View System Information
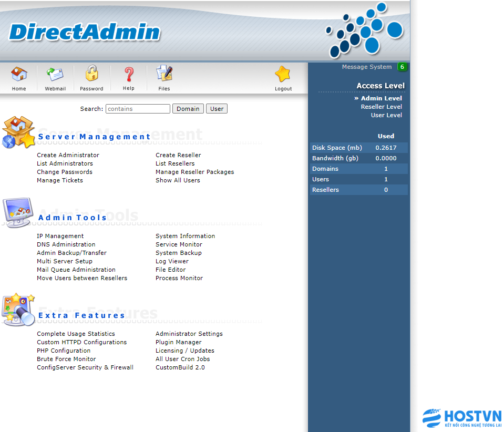Viewport: 504px width, 432px height. coord(186,236)
